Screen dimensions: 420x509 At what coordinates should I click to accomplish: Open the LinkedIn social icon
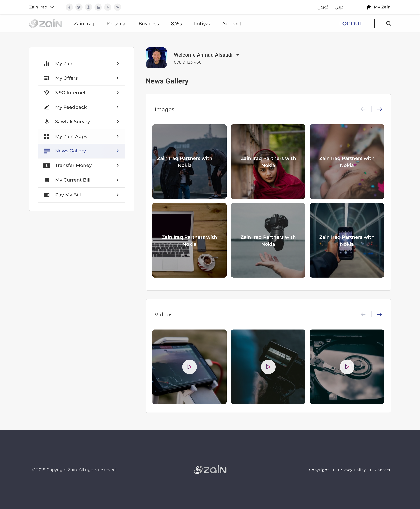(x=98, y=7)
